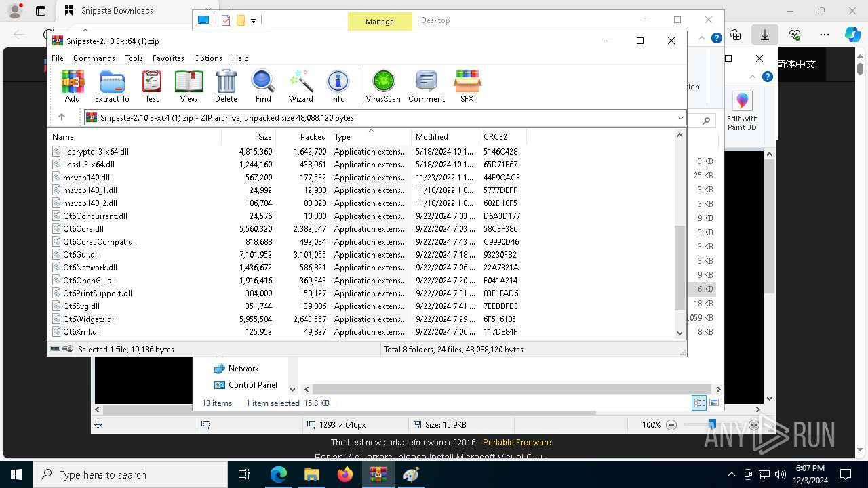Click Edit with Paint 3D button
Screen dimensions: 868x488
click(x=743, y=112)
